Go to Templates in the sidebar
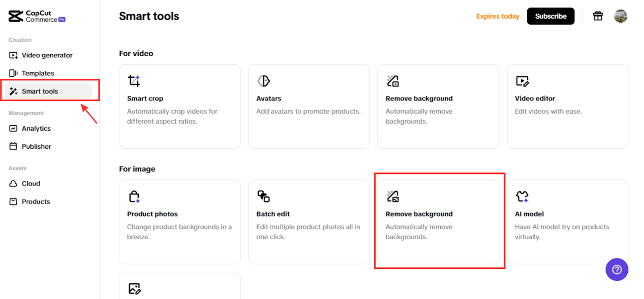Viewport: 644px width, 299px height. [38, 73]
